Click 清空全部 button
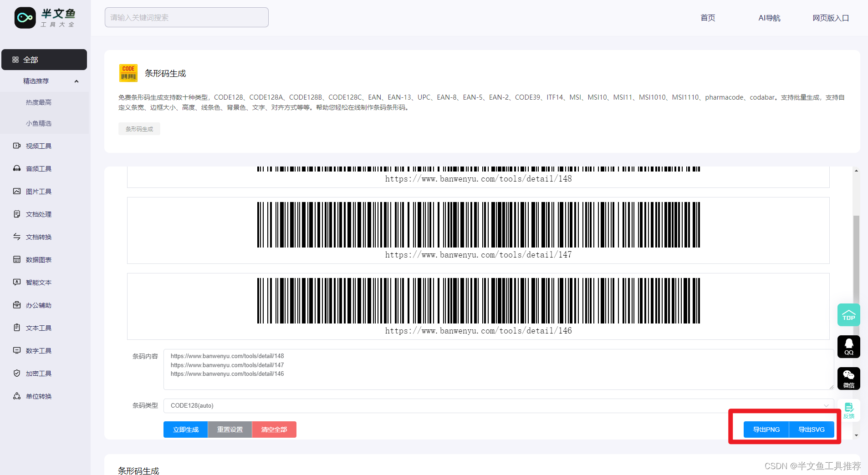 [x=274, y=430]
